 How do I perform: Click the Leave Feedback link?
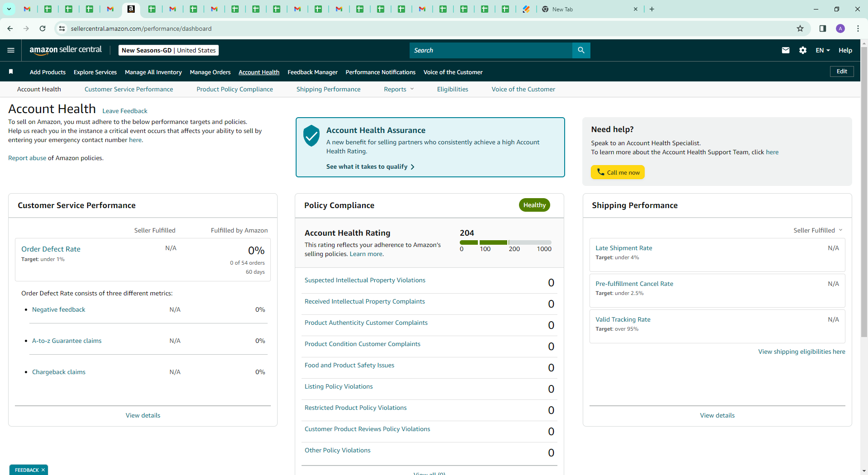tap(125, 111)
